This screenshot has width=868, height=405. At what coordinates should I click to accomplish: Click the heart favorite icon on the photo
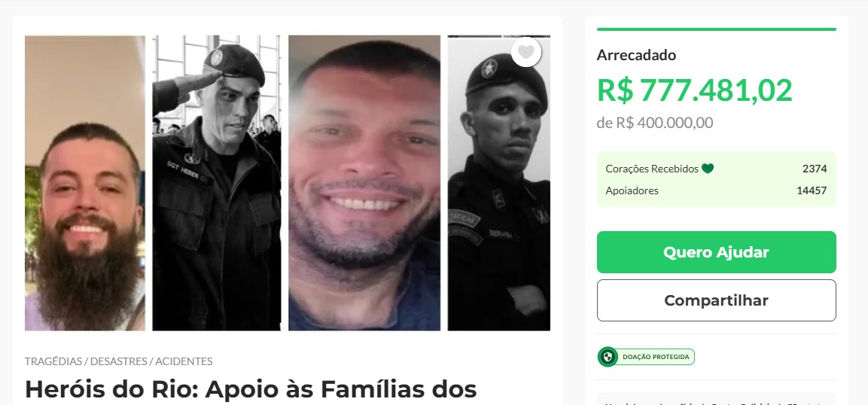point(526,52)
